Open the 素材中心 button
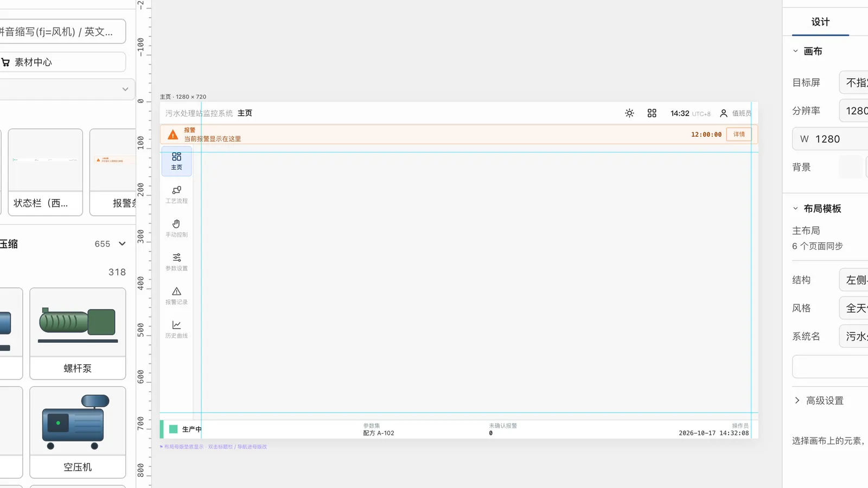This screenshot has width=868, height=488. click(x=63, y=62)
